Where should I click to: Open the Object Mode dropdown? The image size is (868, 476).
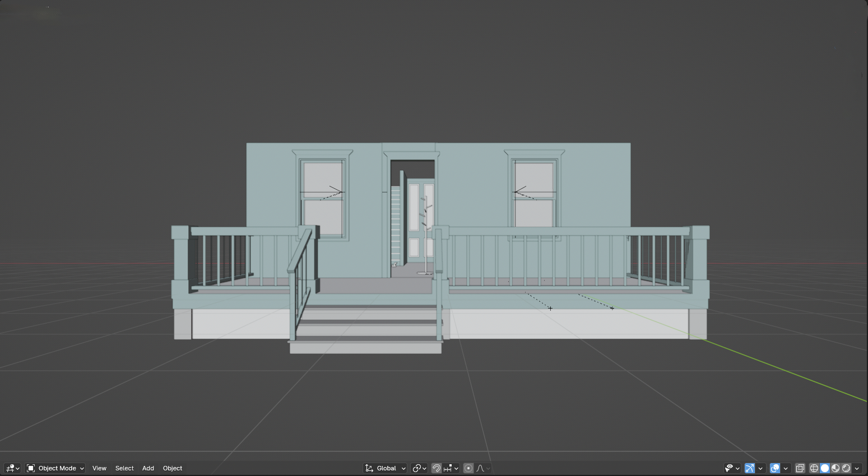pos(55,468)
